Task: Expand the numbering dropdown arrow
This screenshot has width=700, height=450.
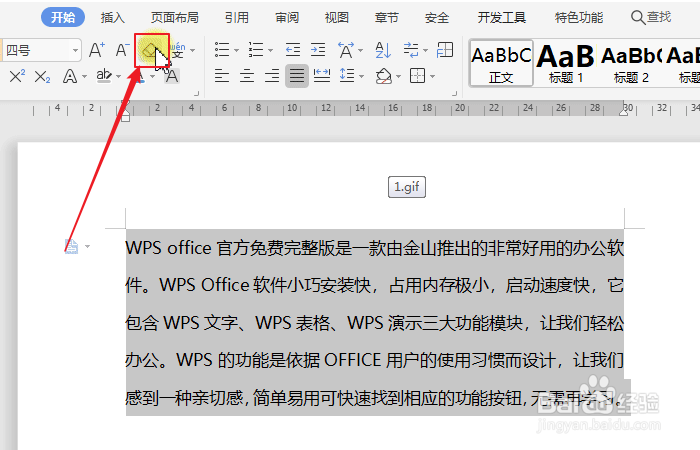Action: [271, 50]
